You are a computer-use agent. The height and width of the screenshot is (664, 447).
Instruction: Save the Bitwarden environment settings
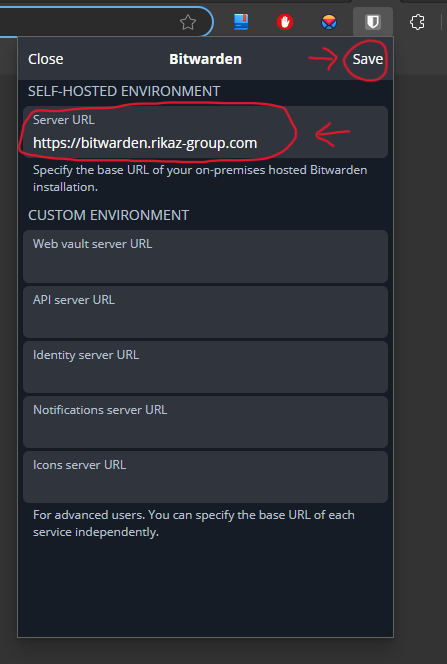tap(367, 59)
